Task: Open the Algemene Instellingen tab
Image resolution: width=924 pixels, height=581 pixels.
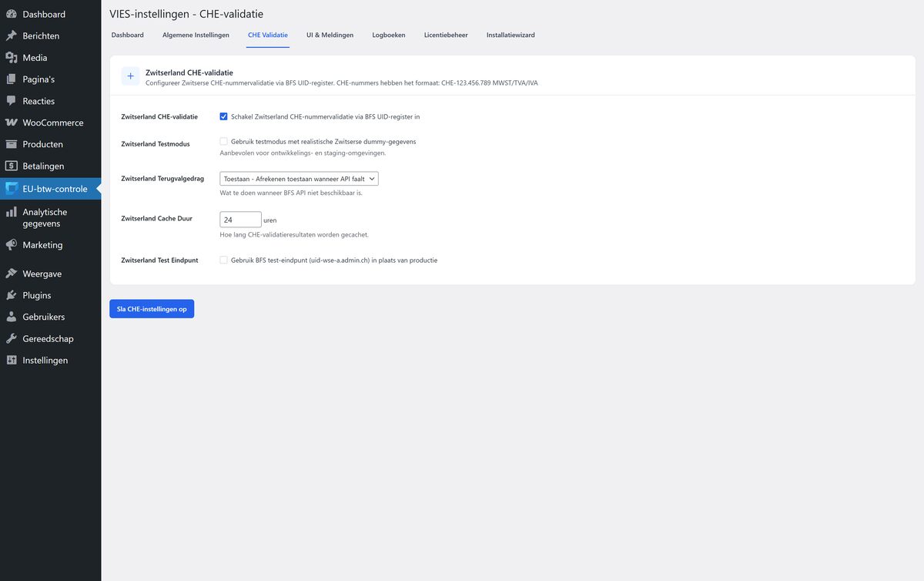Action: pos(196,35)
